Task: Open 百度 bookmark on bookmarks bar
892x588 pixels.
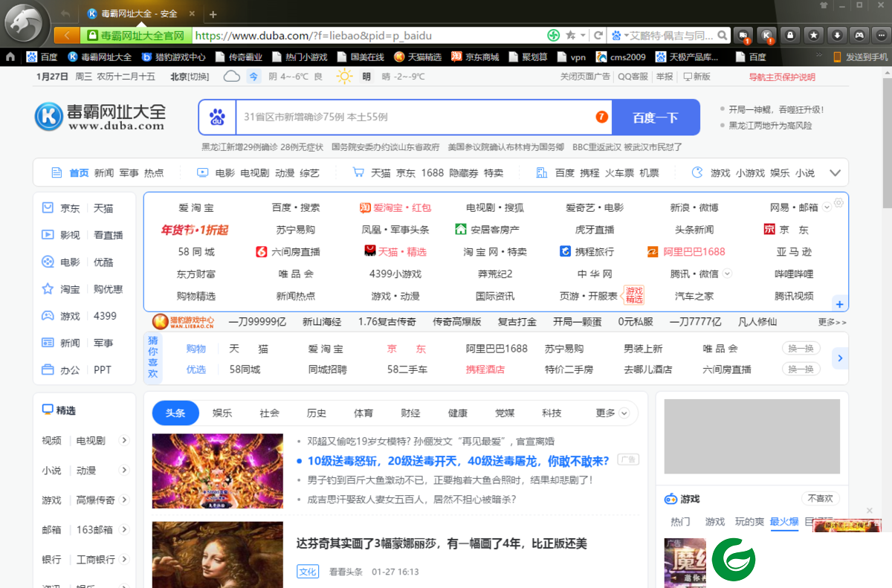Action: coord(42,56)
